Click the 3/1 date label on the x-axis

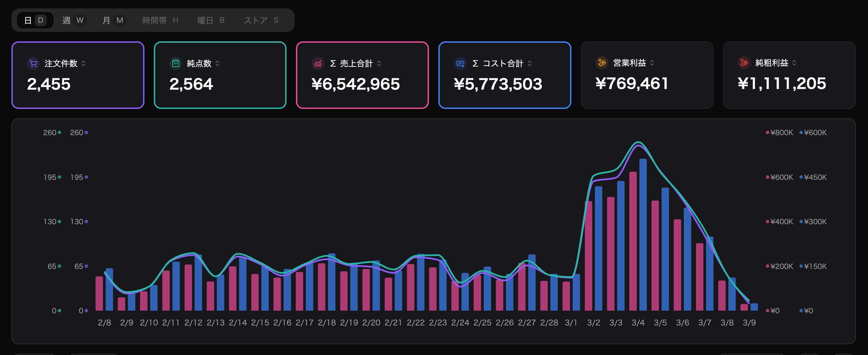pyautogui.click(x=571, y=323)
